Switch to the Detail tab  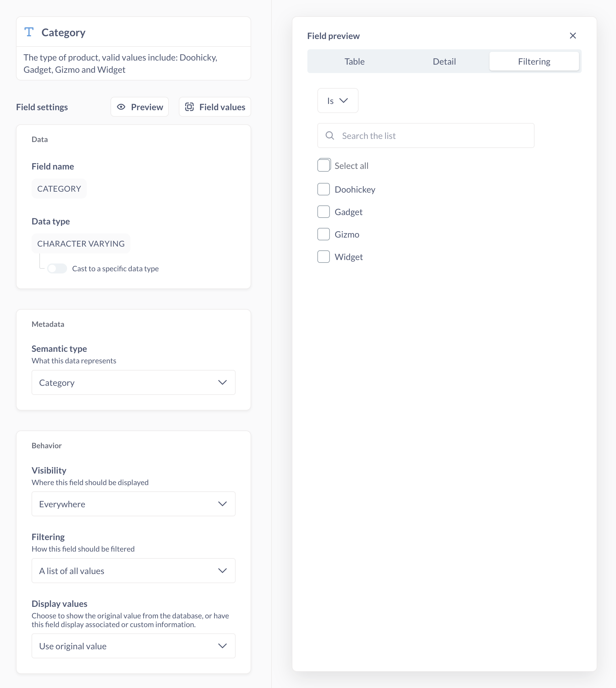444,61
